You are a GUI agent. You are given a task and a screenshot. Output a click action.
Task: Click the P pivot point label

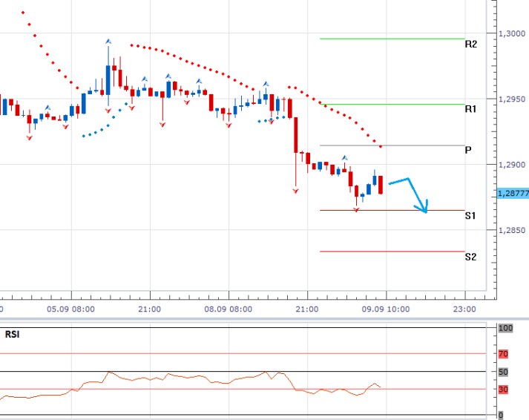pyautogui.click(x=468, y=150)
